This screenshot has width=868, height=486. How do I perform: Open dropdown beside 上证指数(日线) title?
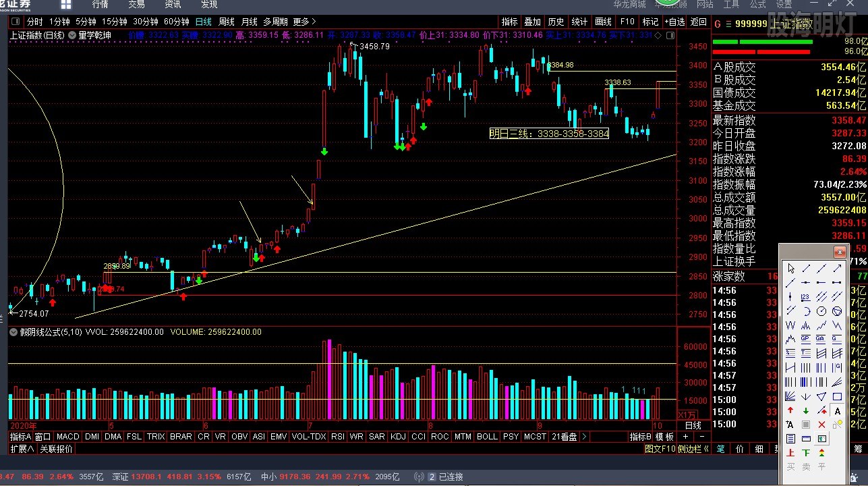(x=73, y=35)
